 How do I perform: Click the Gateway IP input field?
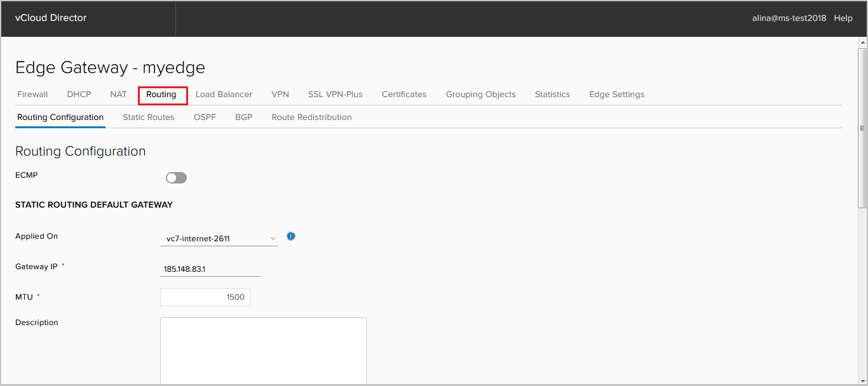pos(210,269)
